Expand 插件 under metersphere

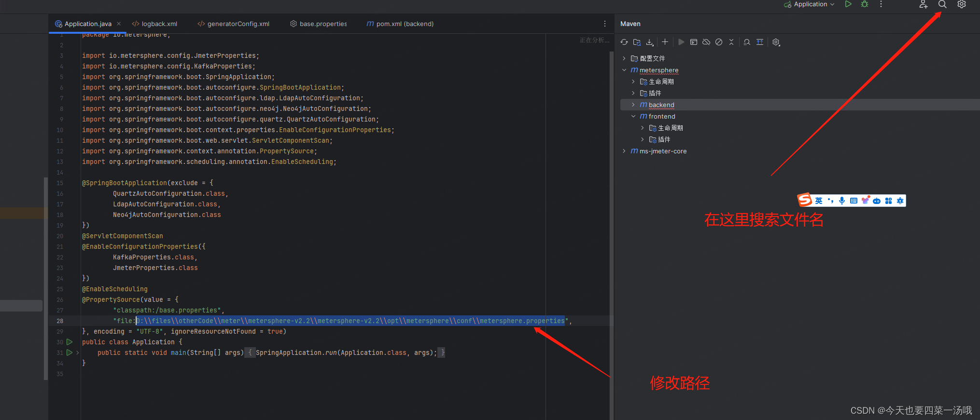(633, 93)
